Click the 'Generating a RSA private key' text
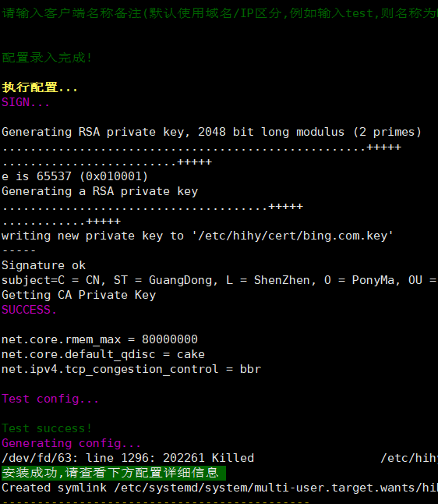 (100, 191)
